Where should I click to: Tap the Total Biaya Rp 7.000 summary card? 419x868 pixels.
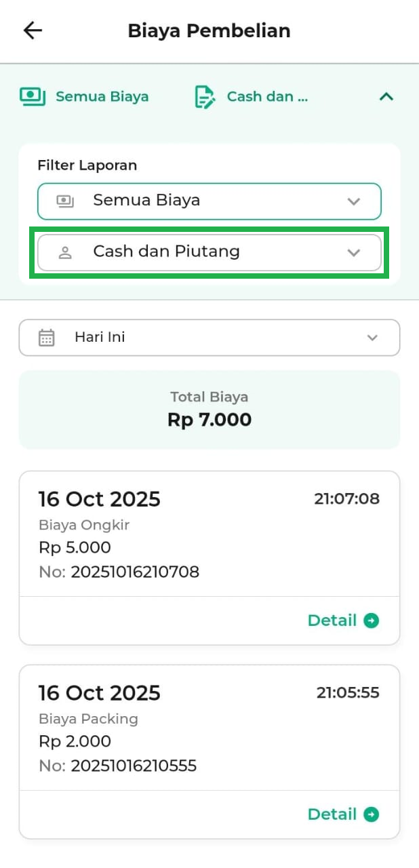(x=209, y=410)
